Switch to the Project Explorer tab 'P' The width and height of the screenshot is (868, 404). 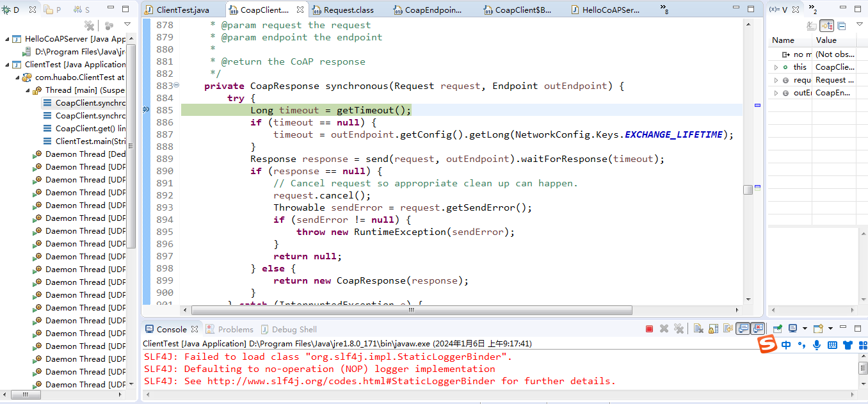[53, 10]
